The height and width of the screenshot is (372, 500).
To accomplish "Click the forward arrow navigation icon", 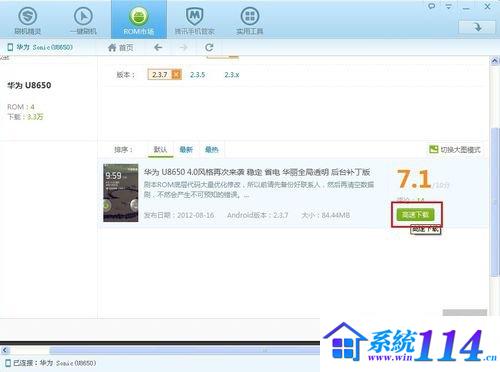I will click(183, 48).
